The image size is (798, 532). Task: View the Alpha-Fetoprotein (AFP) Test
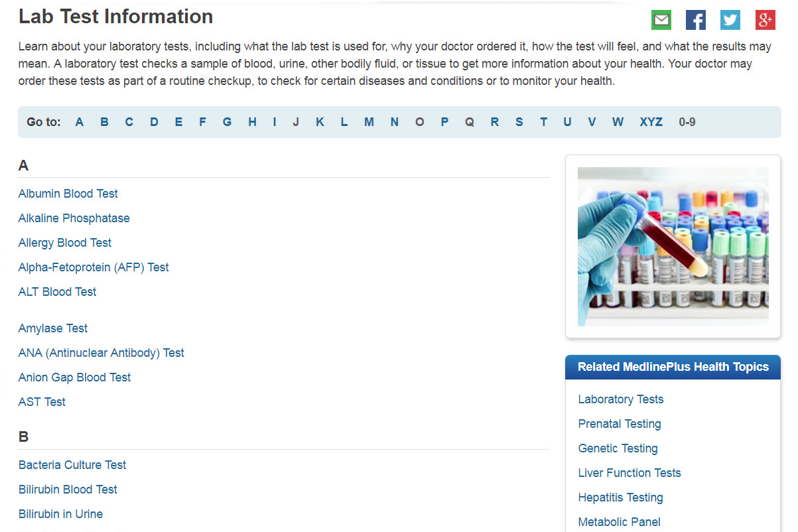pyautogui.click(x=93, y=267)
